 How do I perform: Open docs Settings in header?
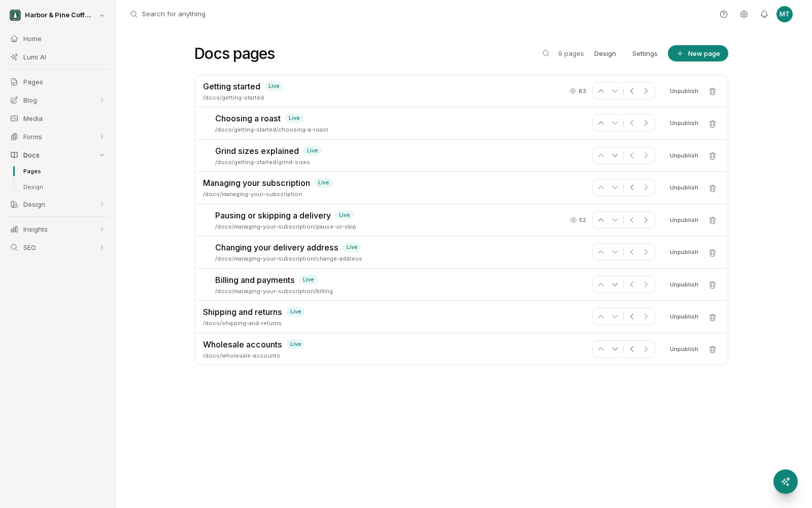645,53
